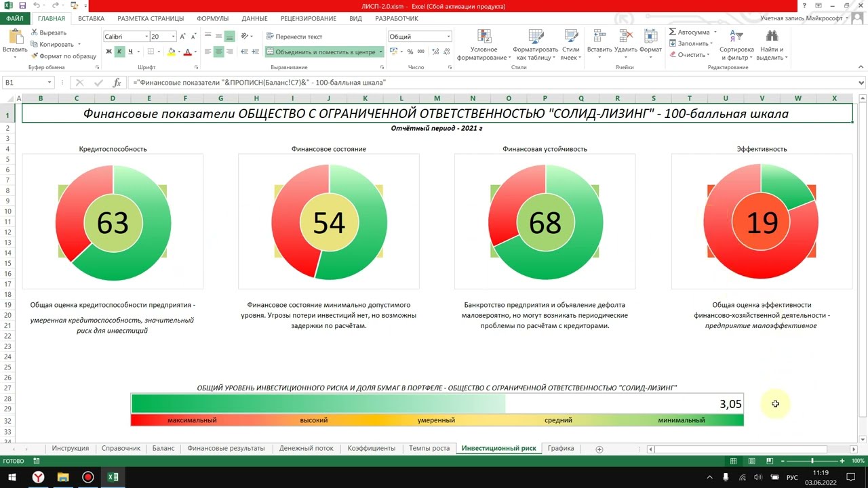
Task: Zoom in with the plus button
Action: 842,461
